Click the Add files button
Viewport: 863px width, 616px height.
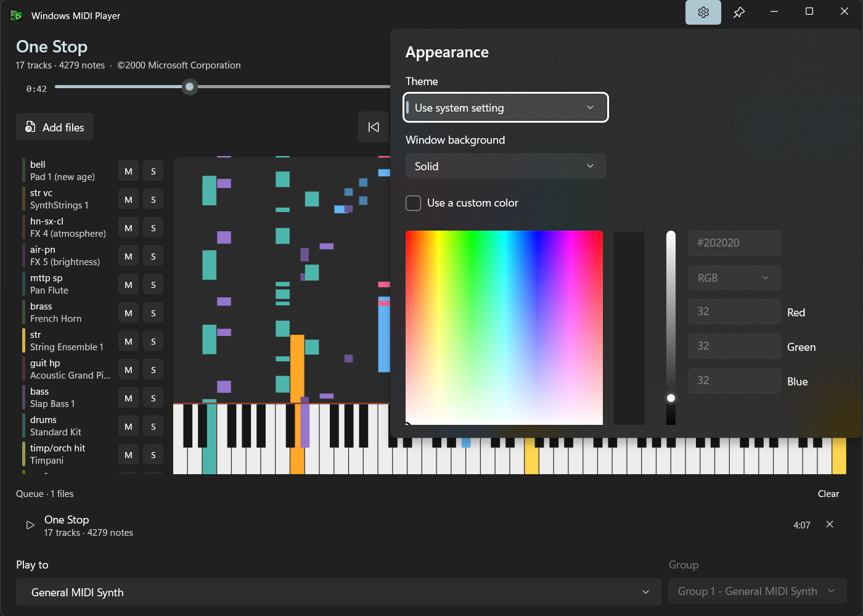point(55,127)
